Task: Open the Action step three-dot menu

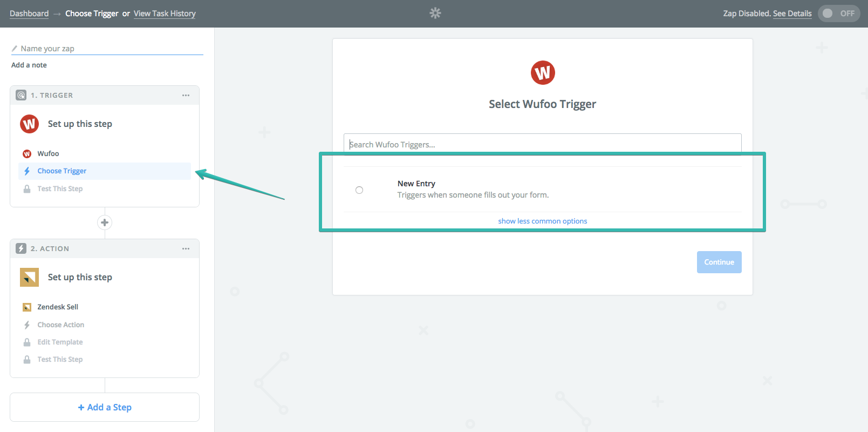Action: (186, 248)
